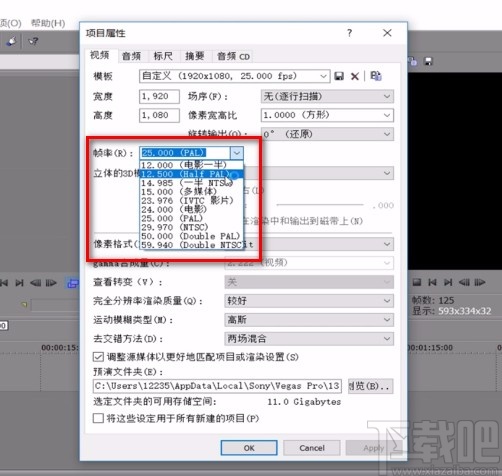Select 12.500 (Half PAL) frame rate
Screen dimensions: 502x476
pyautogui.click(x=192, y=174)
